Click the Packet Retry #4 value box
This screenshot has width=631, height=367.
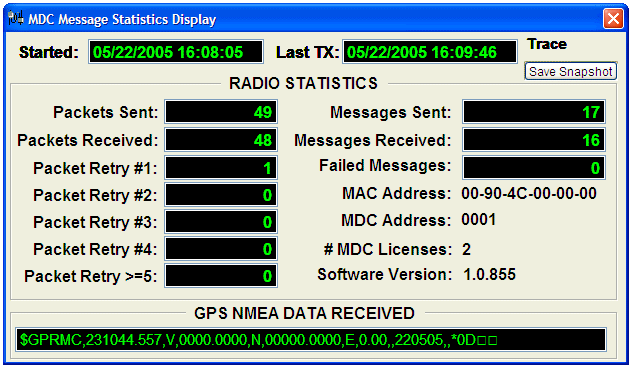221,249
